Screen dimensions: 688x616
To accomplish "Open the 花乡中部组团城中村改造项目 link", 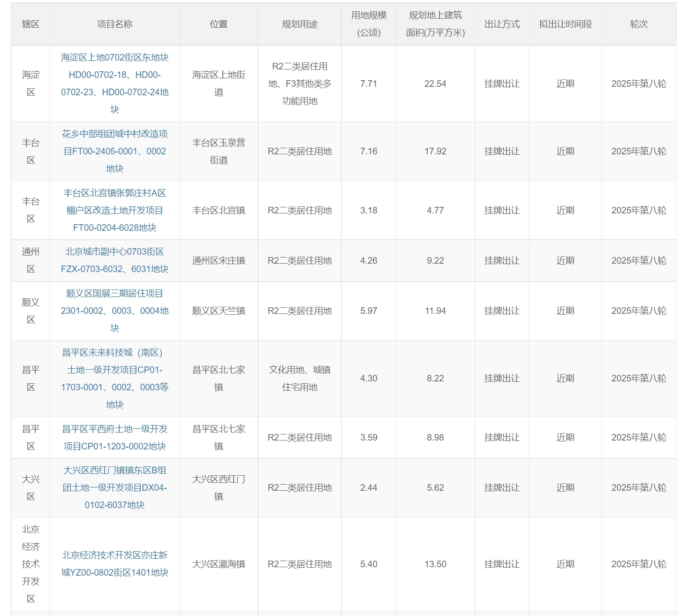I will [114, 151].
